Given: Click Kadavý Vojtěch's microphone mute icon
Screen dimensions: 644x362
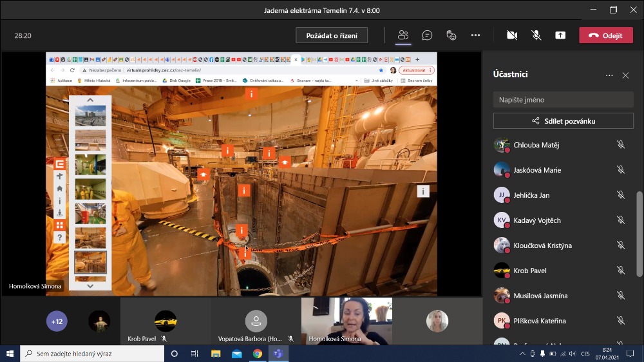Looking at the screenshot, I should point(621,220).
